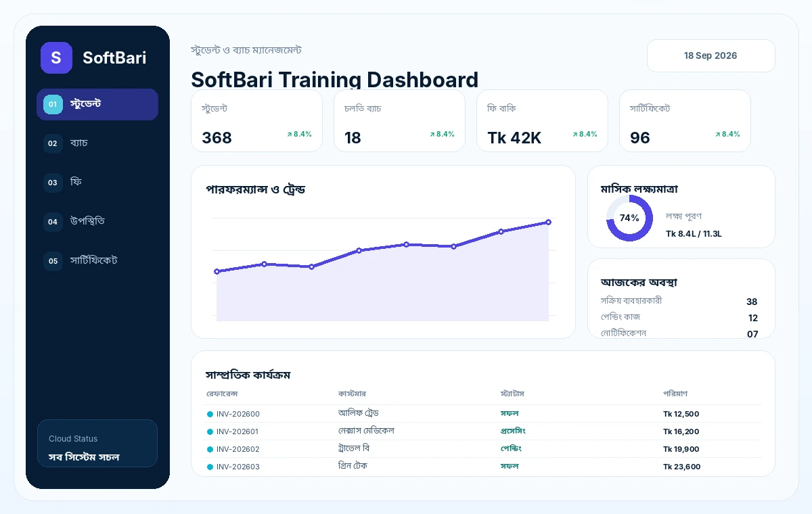Click the 74% monthly target donut chart
The image size is (812, 514).
[629, 218]
